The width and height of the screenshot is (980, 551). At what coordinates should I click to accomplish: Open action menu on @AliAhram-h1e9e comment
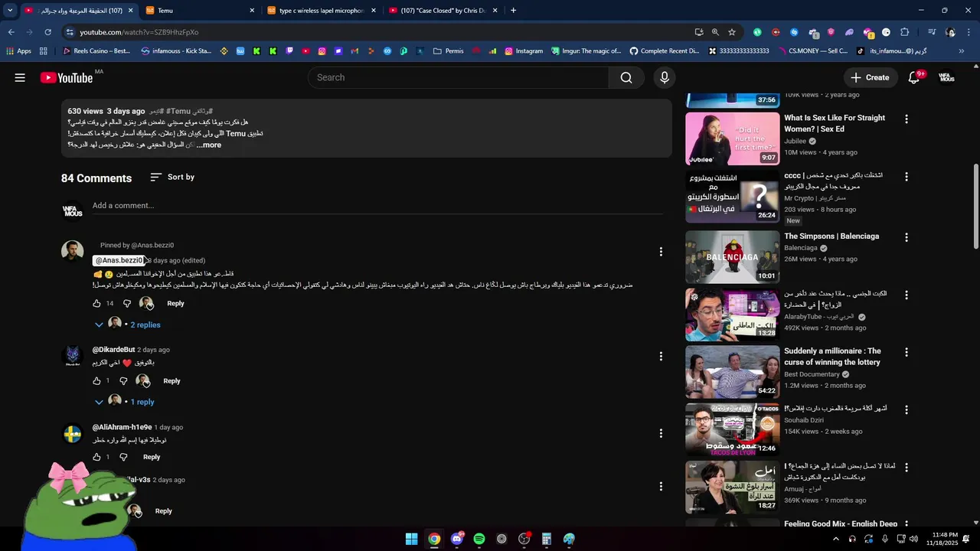pyautogui.click(x=661, y=433)
